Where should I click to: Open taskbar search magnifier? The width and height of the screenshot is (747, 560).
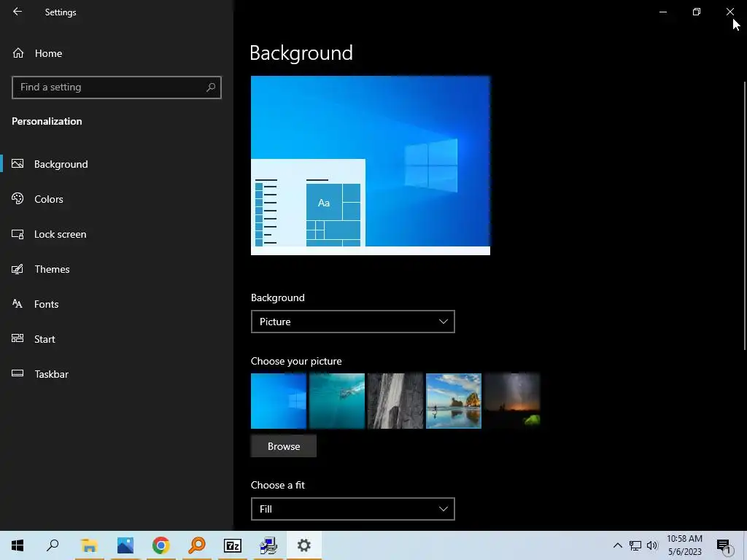click(53, 545)
